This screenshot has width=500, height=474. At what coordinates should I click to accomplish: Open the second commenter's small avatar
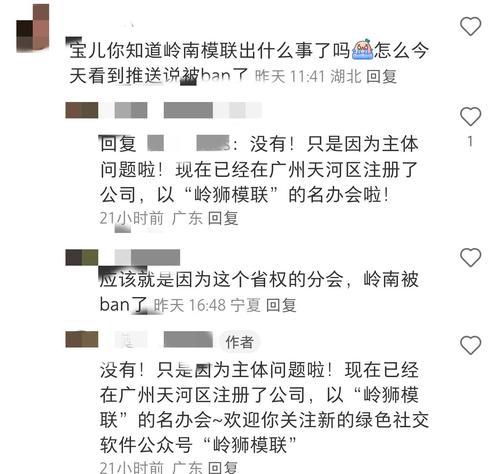tap(82, 110)
